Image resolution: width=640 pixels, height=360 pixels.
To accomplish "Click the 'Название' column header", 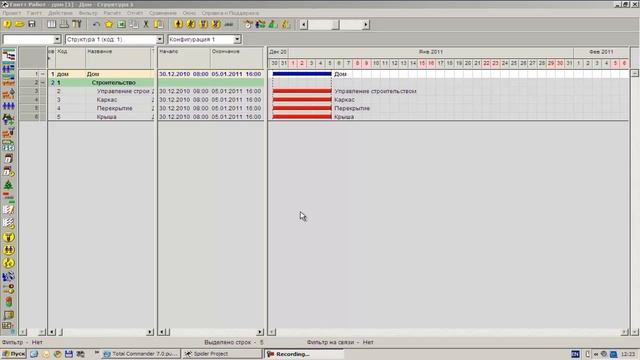I will tap(118, 58).
